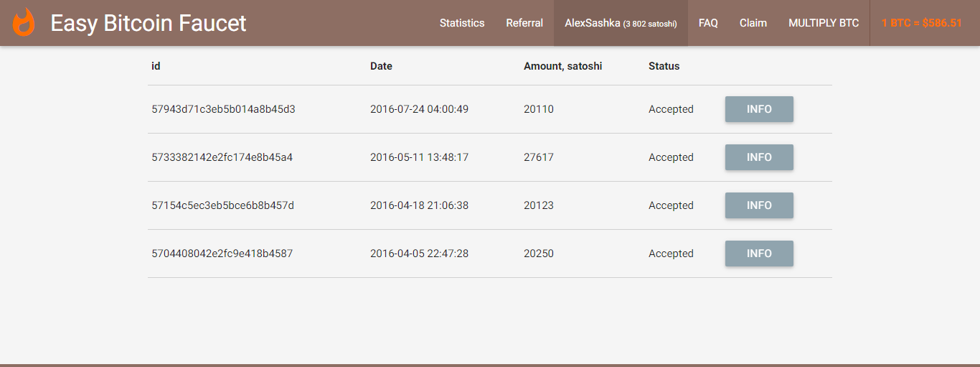Click the Status column header

pos(664,66)
